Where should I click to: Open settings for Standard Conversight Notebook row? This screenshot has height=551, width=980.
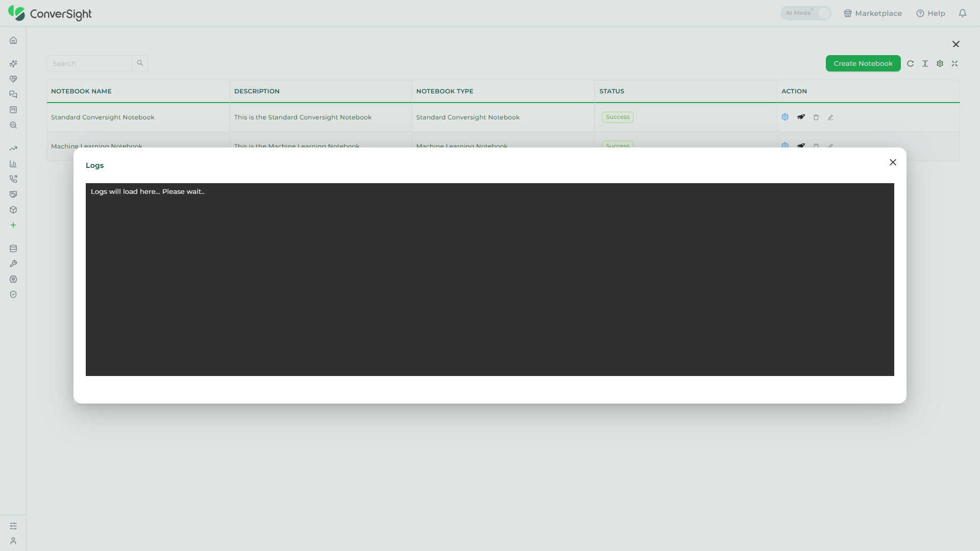pos(785,117)
